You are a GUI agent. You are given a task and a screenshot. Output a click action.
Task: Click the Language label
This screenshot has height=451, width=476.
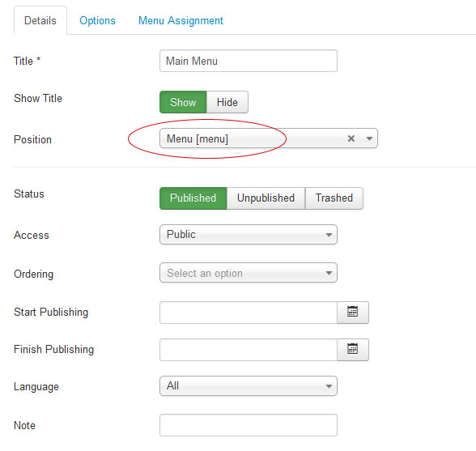(36, 386)
